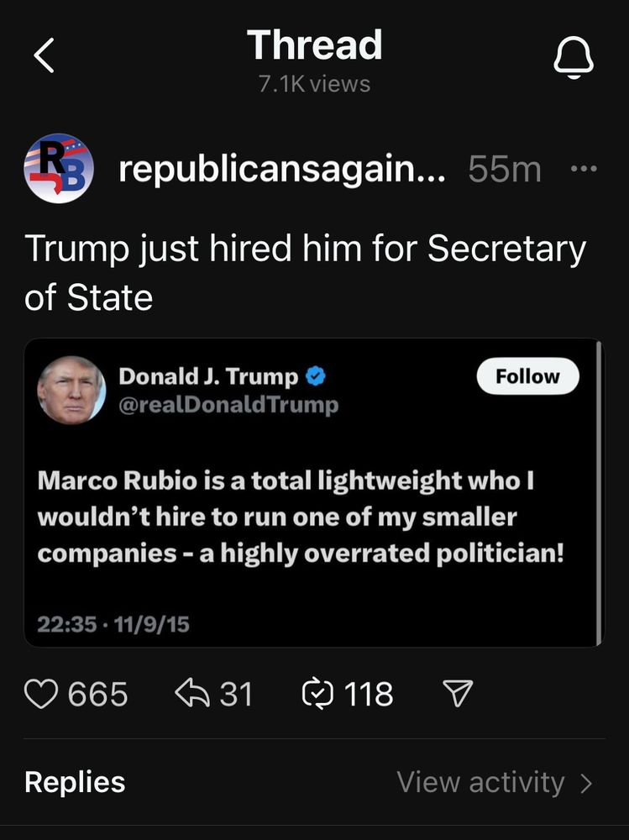Tap the 665 likes count
Viewport: 629px width, 840px height.
(x=97, y=694)
